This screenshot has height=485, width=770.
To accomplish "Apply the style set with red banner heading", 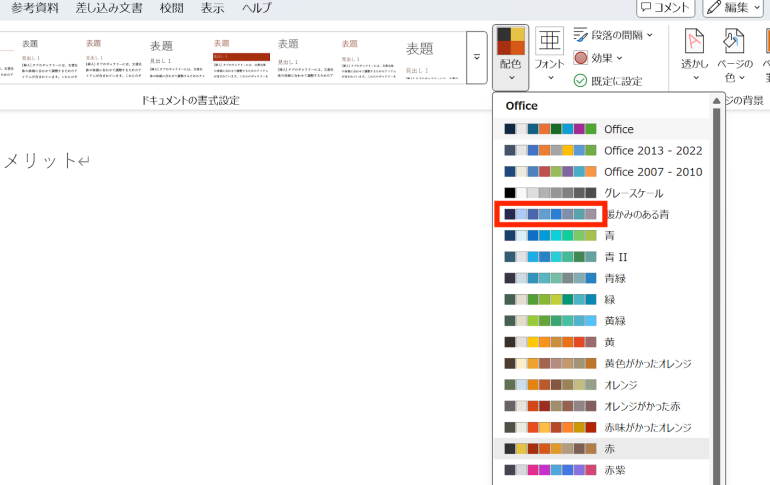I will [241, 58].
